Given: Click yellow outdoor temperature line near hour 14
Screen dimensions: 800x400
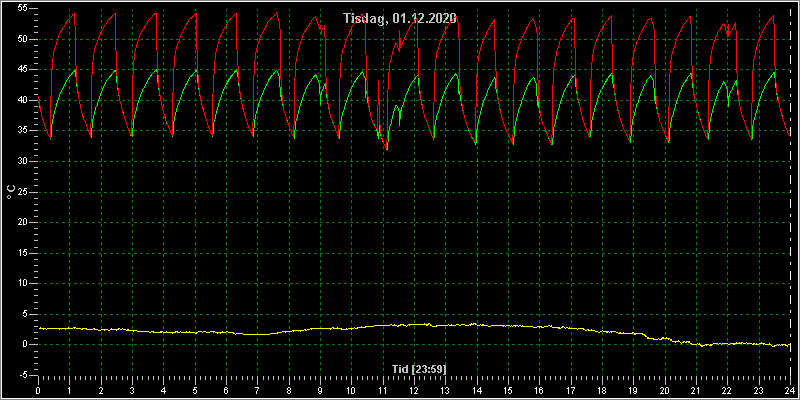Looking at the screenshot, I should pyautogui.click(x=477, y=324).
